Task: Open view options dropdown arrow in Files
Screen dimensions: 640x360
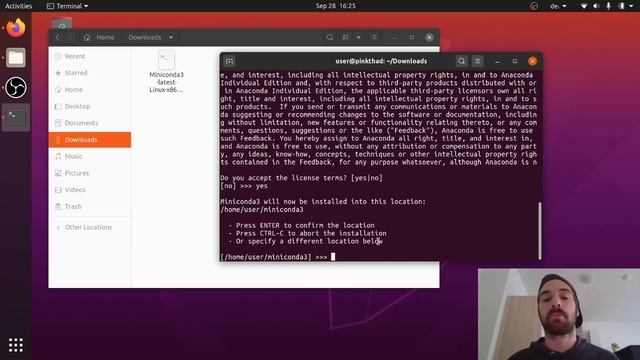Action: coord(358,37)
